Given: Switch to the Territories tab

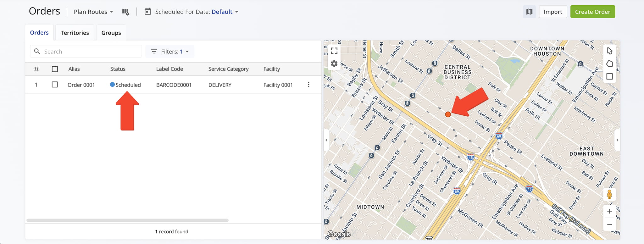Looking at the screenshot, I should (x=75, y=33).
